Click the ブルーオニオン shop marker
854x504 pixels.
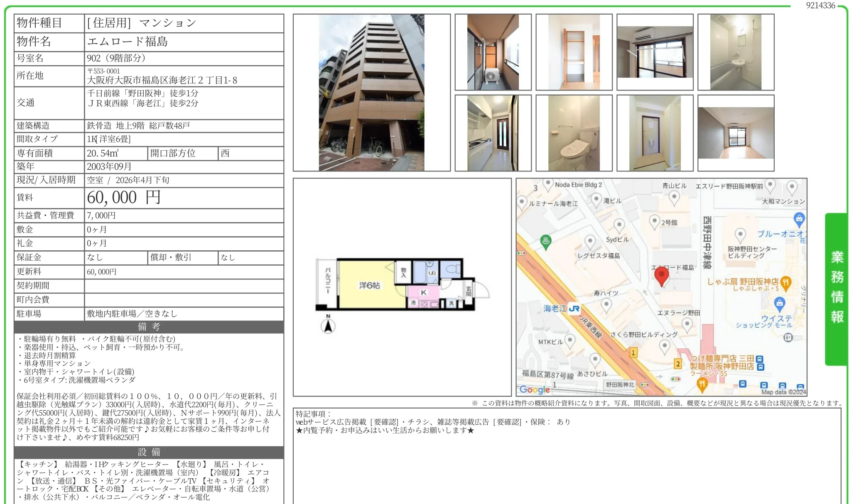pyautogui.click(x=799, y=219)
